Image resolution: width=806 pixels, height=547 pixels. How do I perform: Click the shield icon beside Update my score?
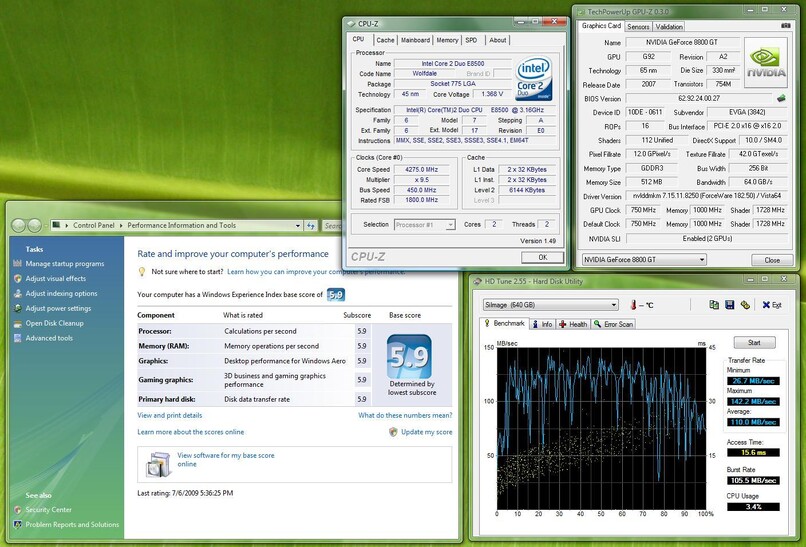tap(393, 432)
